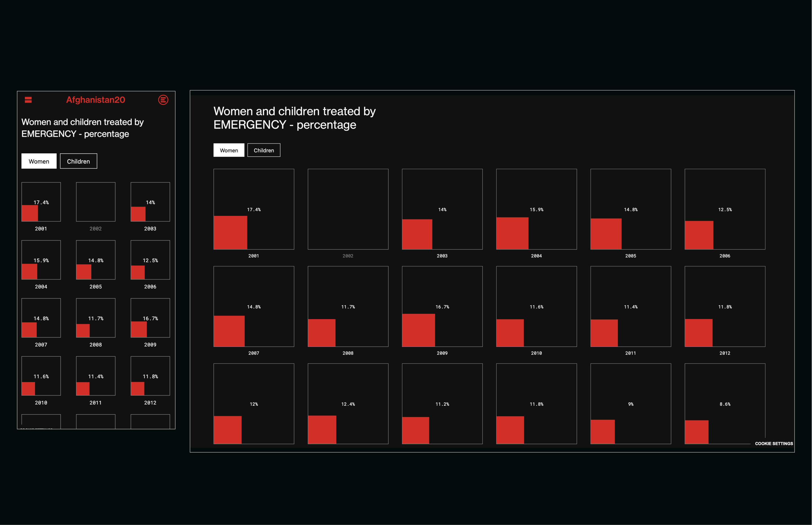The width and height of the screenshot is (812, 525).
Task: Select the chart showing 8.6% in the bottom row
Action: point(725,404)
